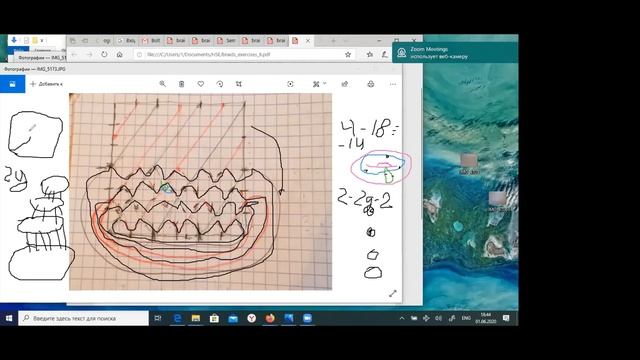Click the star bookmark icon in address bar
Viewport: 640px width, 360px height.
click(348, 54)
